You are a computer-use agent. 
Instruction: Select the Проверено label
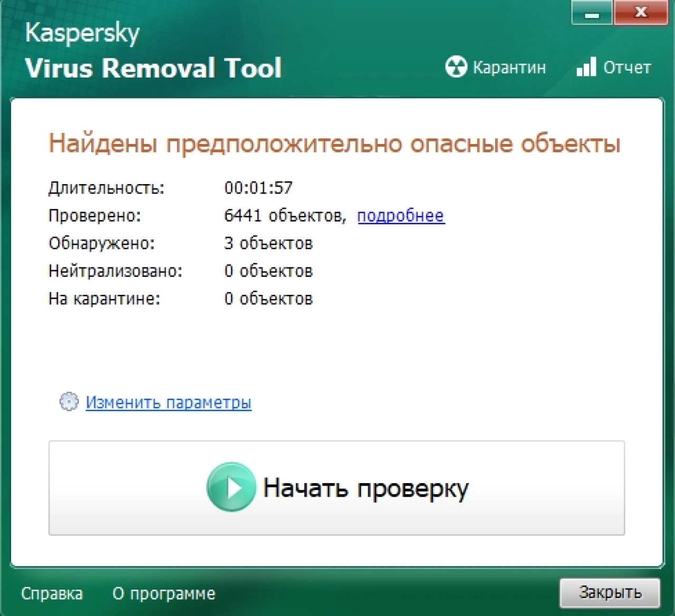pos(95,216)
